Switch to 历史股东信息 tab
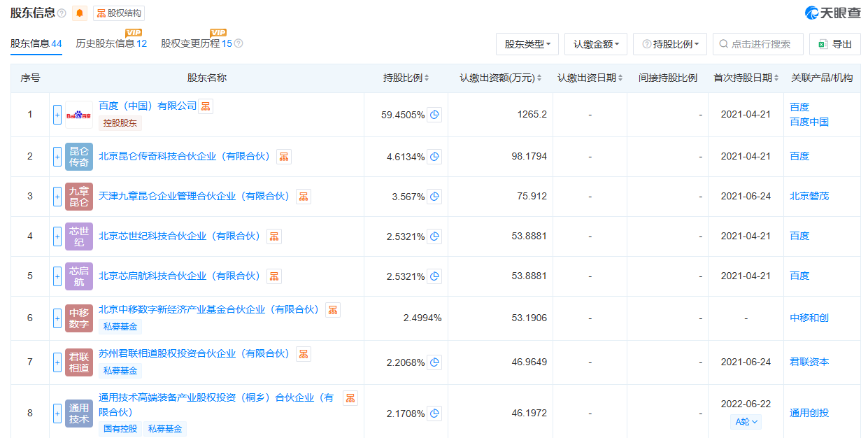Screen dimensions: 868x438 [x=111, y=43]
